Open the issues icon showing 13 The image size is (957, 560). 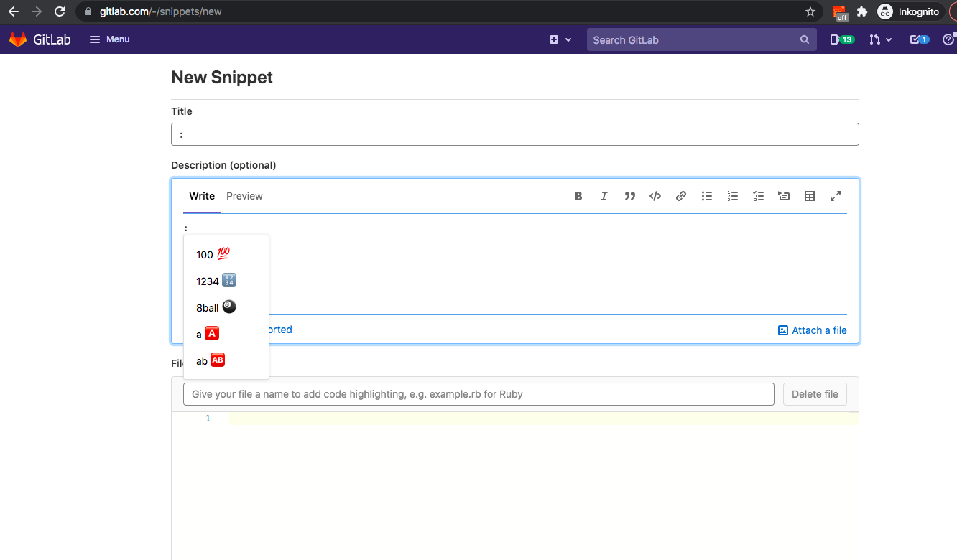(x=842, y=40)
